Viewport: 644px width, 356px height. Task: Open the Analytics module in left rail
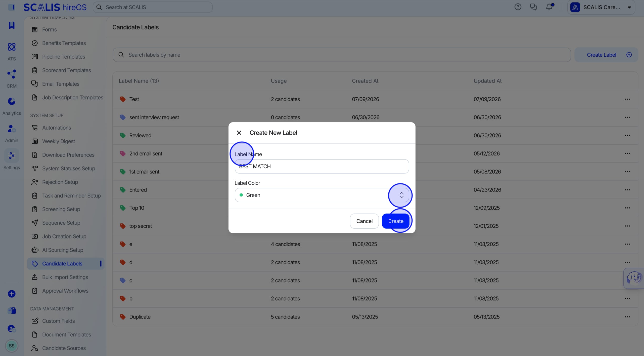[12, 106]
